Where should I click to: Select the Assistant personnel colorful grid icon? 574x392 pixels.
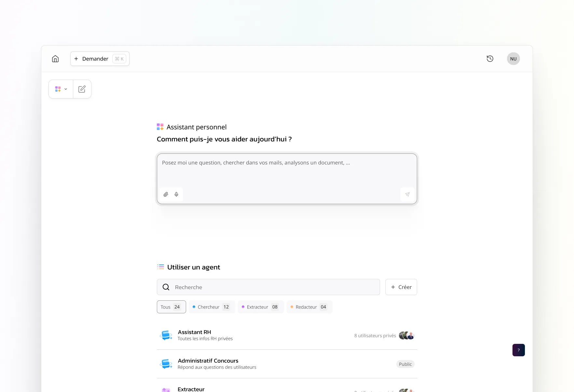58,89
